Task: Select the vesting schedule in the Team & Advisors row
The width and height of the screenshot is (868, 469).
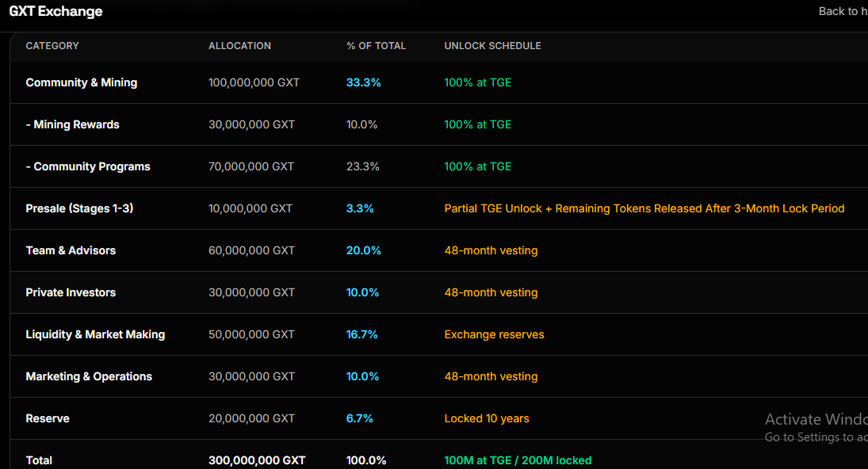Action: [491, 250]
